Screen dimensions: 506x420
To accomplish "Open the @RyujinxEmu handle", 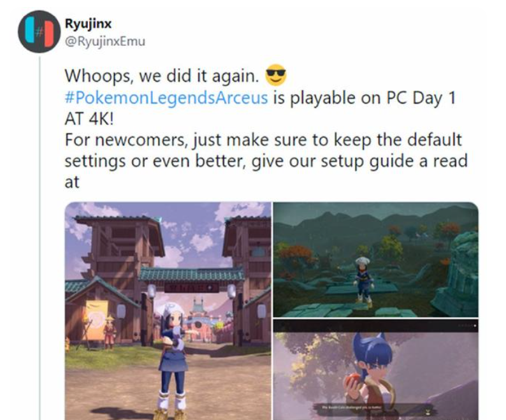I will tap(105, 41).
